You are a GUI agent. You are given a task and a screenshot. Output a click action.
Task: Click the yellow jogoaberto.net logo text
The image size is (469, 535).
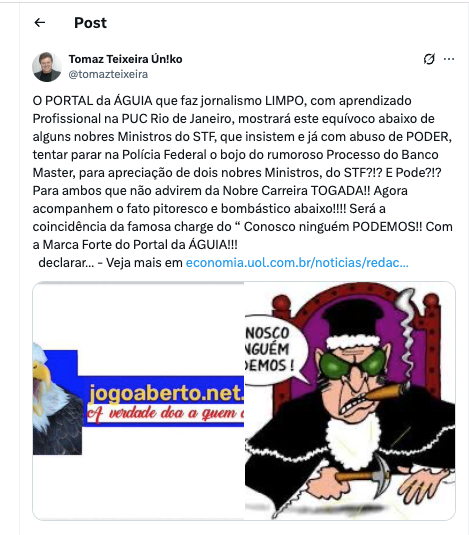166,393
